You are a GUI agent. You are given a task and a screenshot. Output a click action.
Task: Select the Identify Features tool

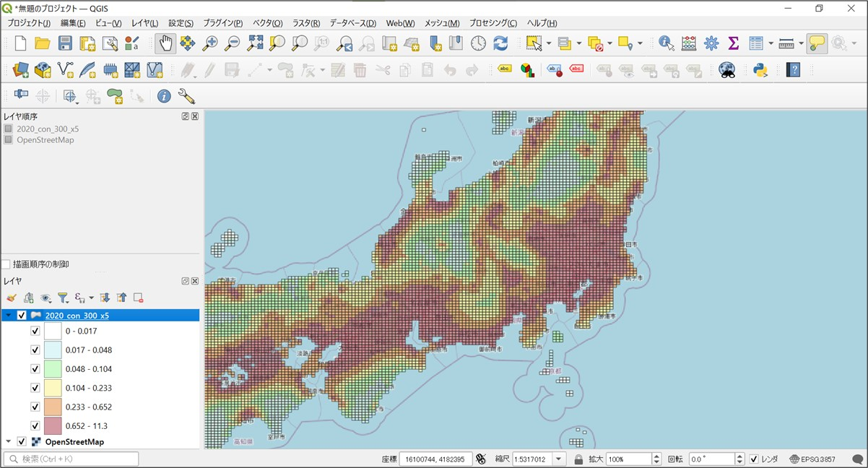(666, 43)
